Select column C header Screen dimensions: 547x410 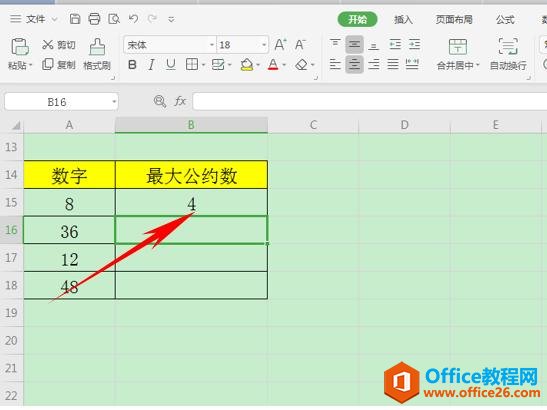click(313, 125)
